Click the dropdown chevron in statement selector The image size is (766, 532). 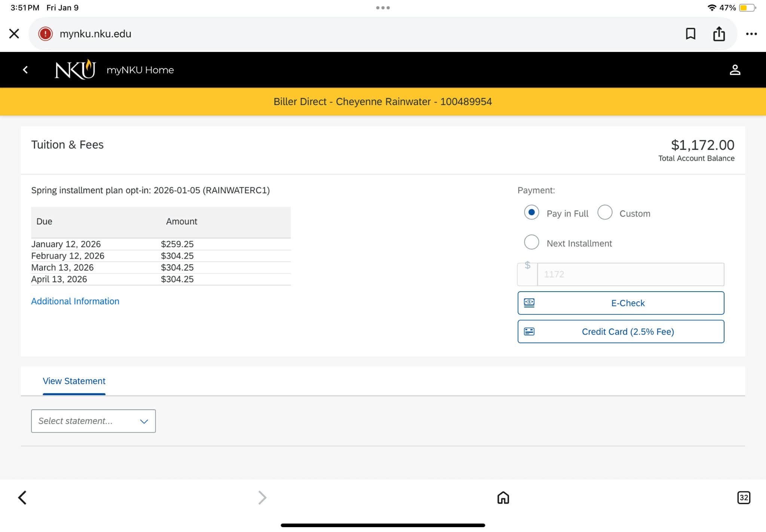pyautogui.click(x=144, y=421)
